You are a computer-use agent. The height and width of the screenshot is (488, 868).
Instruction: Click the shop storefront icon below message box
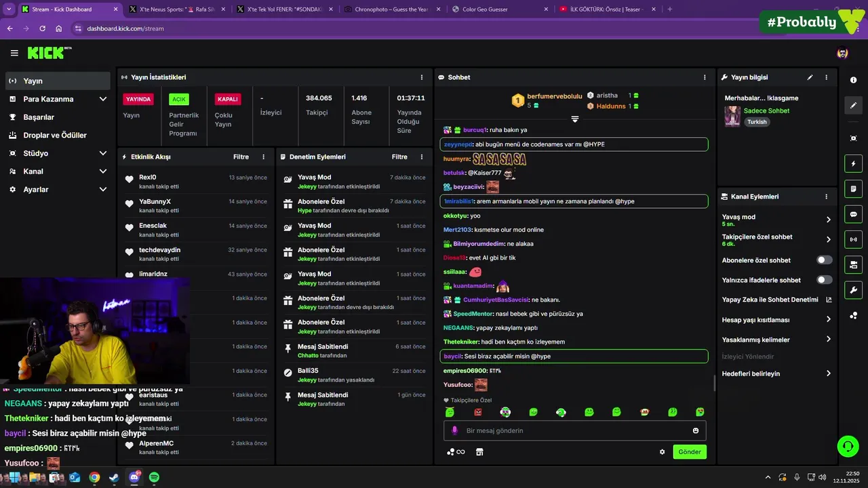tap(479, 452)
